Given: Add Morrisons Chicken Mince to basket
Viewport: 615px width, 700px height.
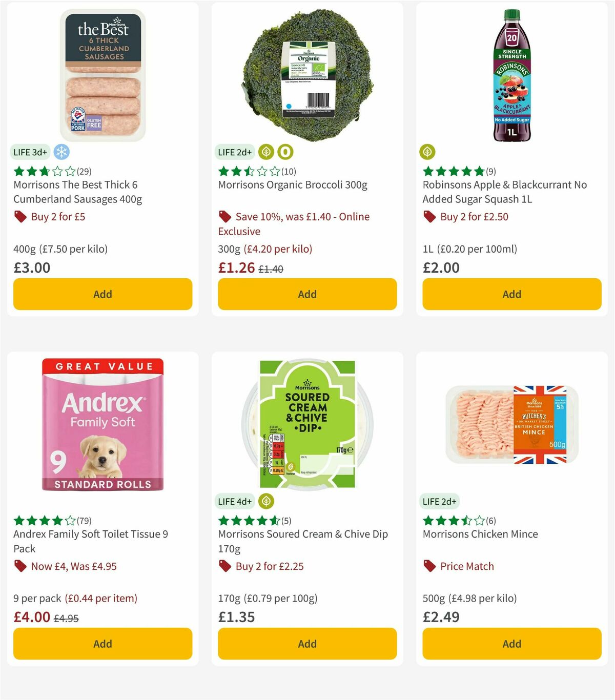Looking at the screenshot, I should [x=511, y=644].
